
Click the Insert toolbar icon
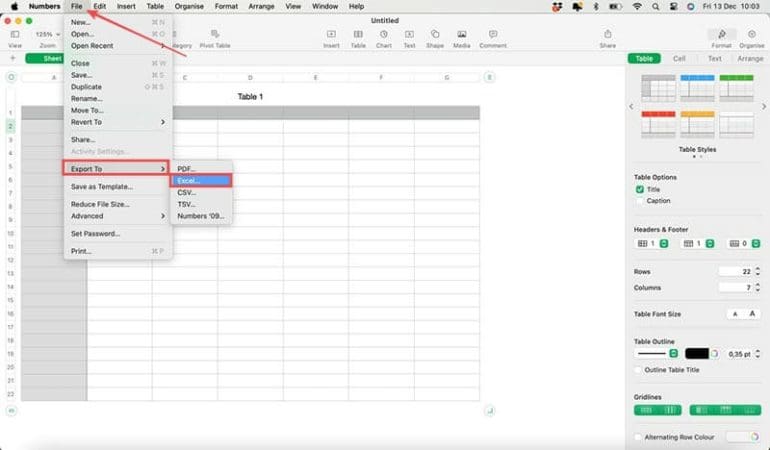point(331,34)
